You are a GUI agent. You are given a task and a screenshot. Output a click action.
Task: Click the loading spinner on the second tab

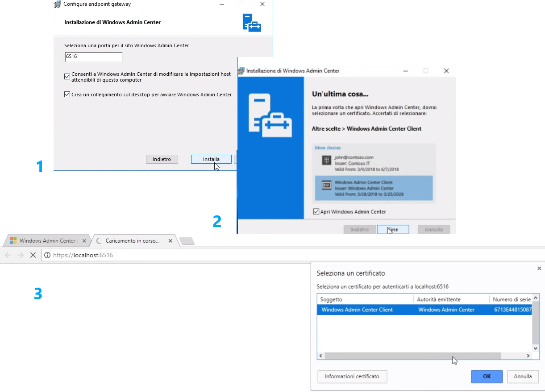[99, 241]
